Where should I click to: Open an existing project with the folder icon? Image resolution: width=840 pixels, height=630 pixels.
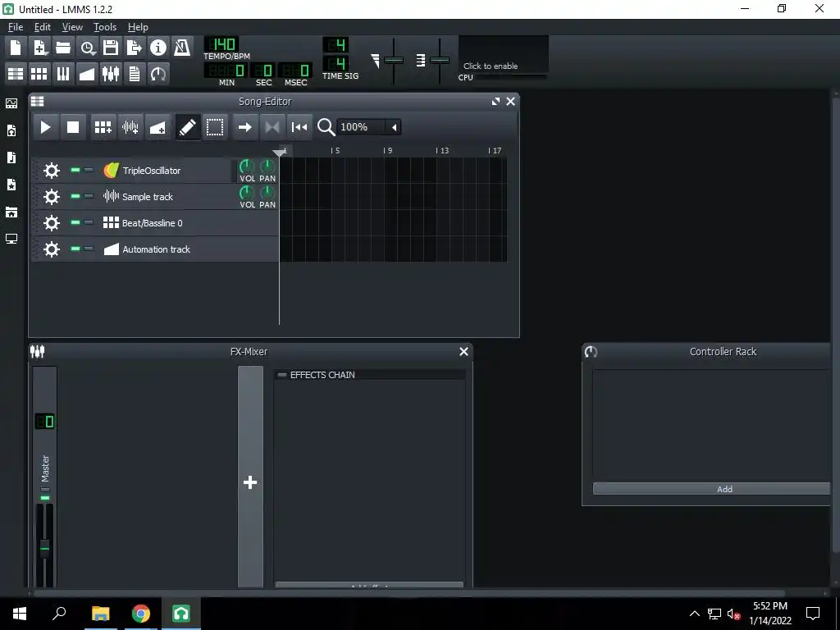click(x=63, y=48)
